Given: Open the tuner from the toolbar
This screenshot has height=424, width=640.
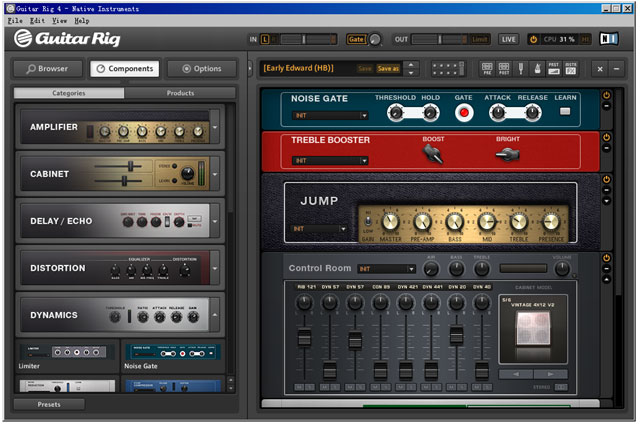Looking at the screenshot, I should click(x=521, y=69).
